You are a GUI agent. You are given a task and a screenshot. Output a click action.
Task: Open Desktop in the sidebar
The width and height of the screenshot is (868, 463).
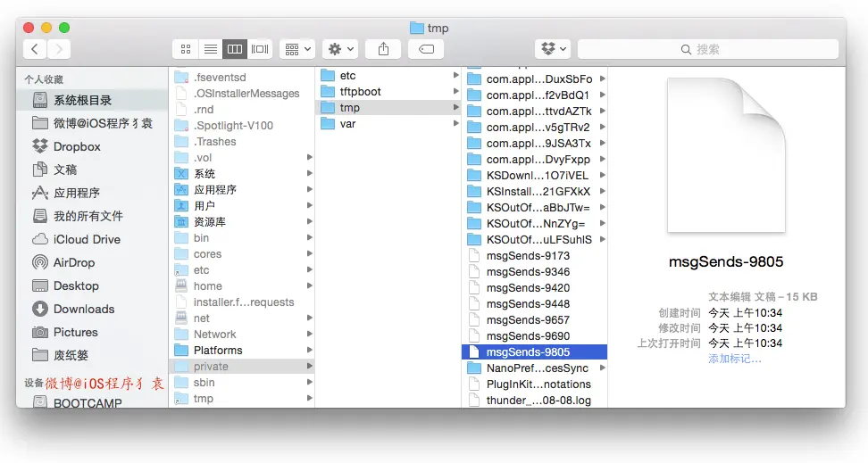[x=92, y=286]
